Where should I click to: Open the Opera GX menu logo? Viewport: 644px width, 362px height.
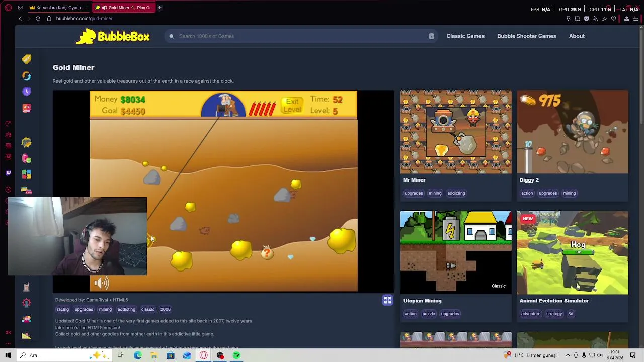(8, 8)
